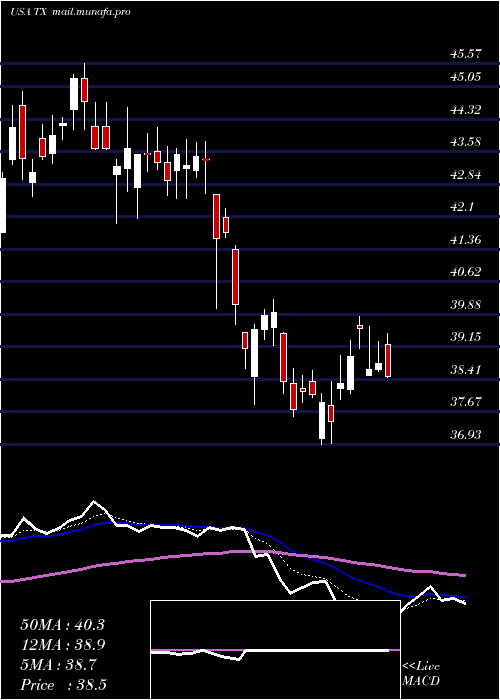Viewport: 500px width, 700px height.
Task: Click the 42.84 price level label
Action: 466,175
